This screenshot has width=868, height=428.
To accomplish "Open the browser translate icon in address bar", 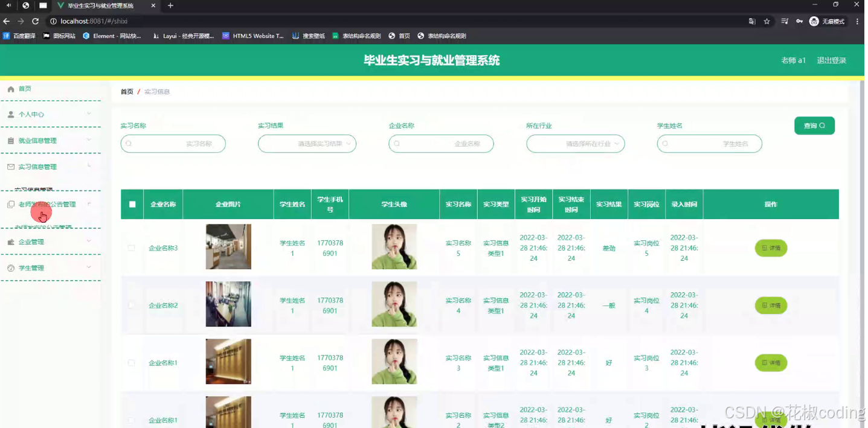I will [x=751, y=20].
